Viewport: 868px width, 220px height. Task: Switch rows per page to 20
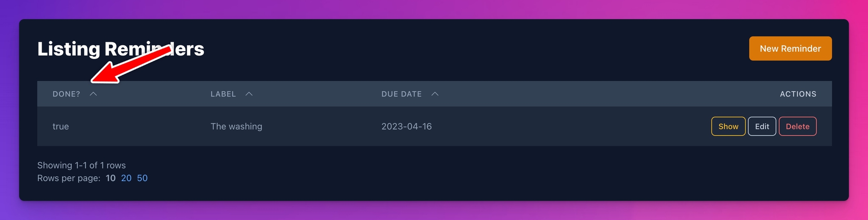[126, 178]
